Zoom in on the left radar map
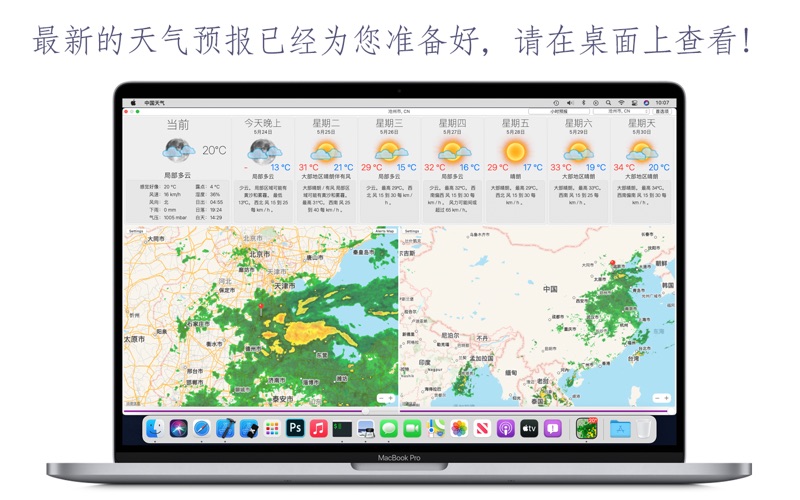This screenshot has width=800, height=500. [390, 399]
